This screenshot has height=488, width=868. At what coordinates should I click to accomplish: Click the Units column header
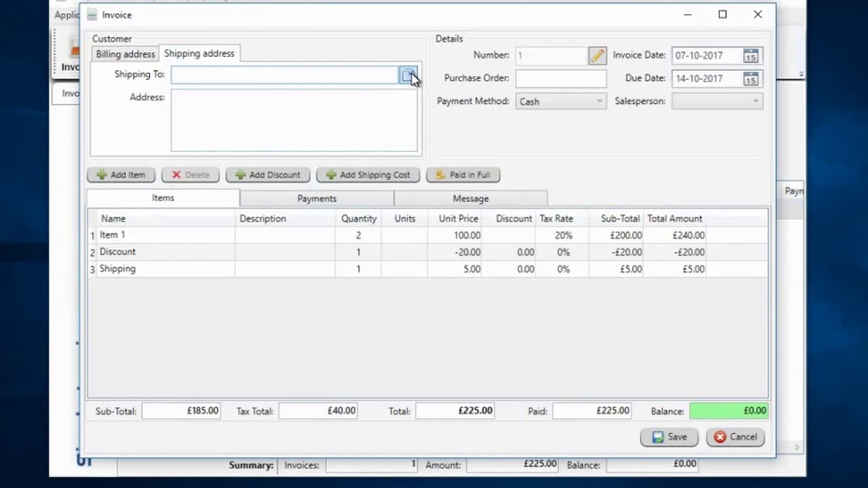click(405, 219)
